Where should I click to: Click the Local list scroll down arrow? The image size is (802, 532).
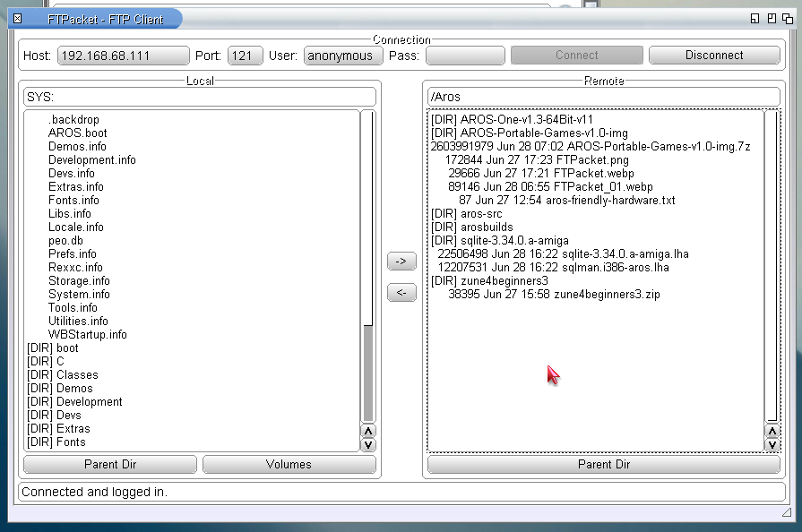pyautogui.click(x=367, y=445)
